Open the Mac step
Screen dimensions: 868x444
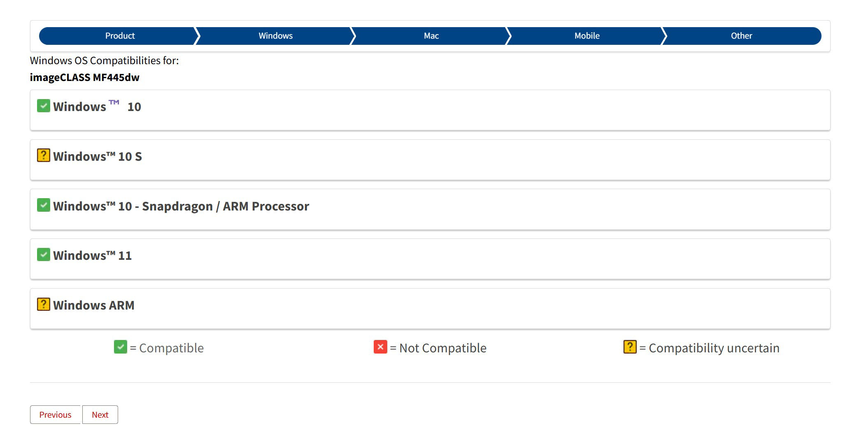pyautogui.click(x=431, y=36)
